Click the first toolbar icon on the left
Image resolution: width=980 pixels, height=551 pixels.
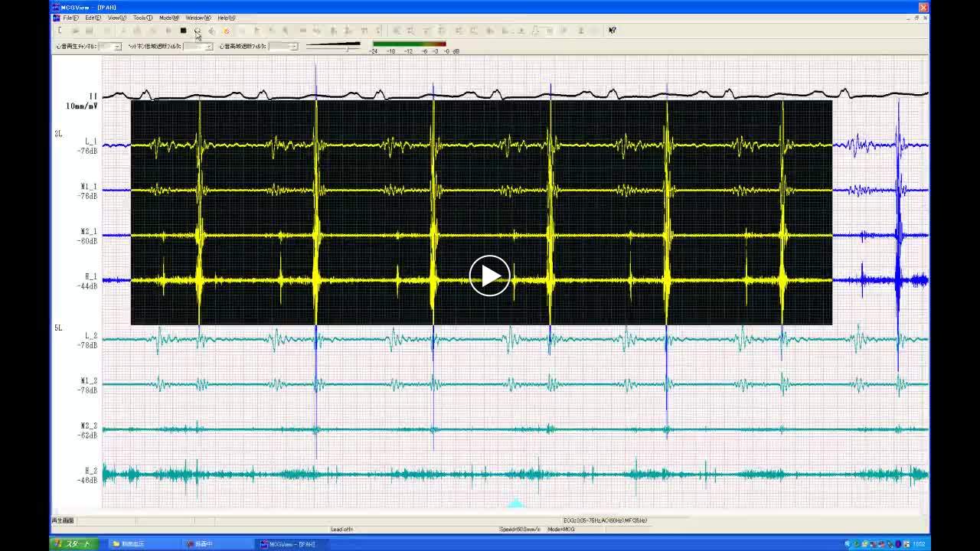[60, 31]
